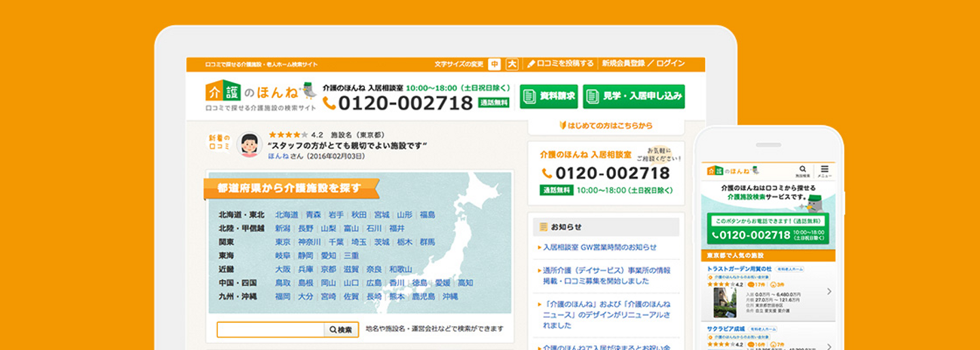Select 福岡 prefecture link

(282, 296)
